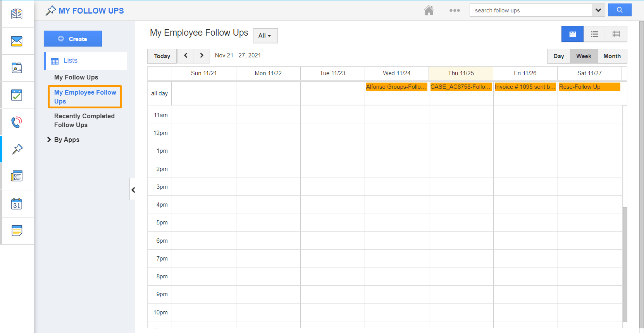The height and width of the screenshot is (333, 644).
Task: Switch to table grid view display
Action: point(616,34)
